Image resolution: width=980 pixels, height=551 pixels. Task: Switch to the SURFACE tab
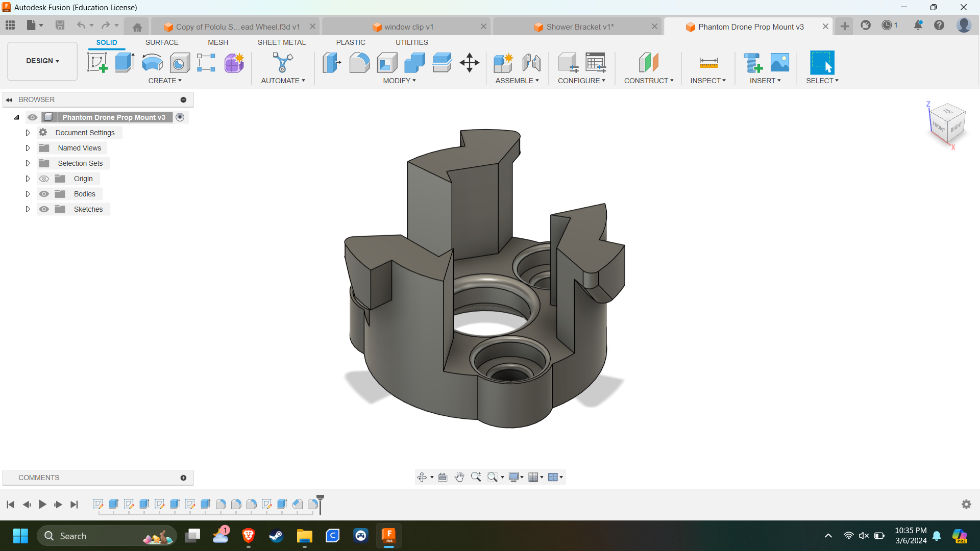pyautogui.click(x=162, y=42)
